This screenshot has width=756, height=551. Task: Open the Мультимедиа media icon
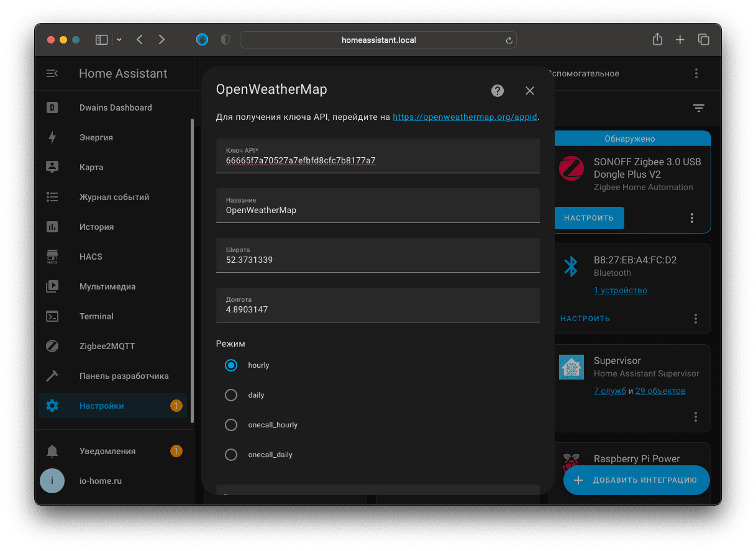coord(52,286)
